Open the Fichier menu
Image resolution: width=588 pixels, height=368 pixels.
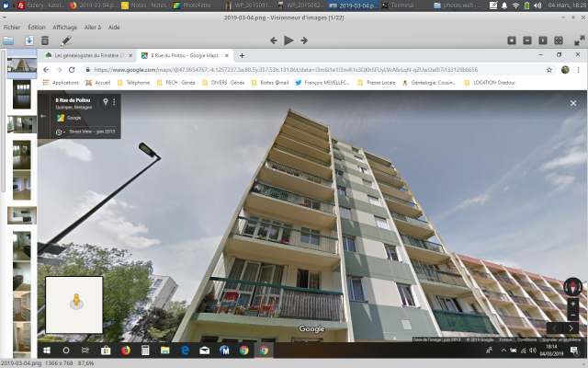12,27
